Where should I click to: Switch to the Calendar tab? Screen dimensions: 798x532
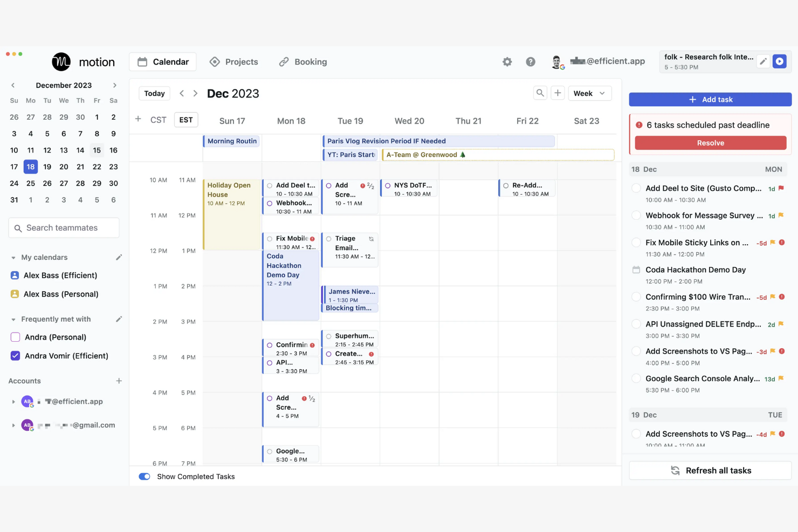click(162, 61)
